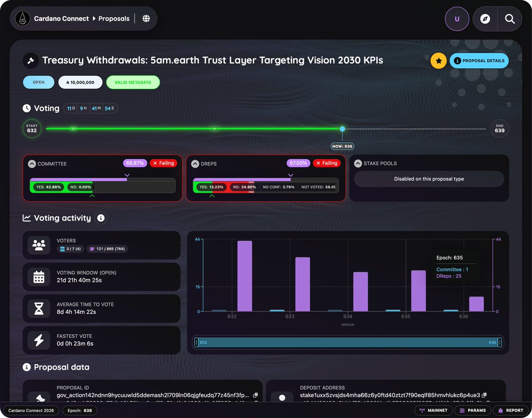Click the DReps vote progress bar
The width and height of the screenshot is (532, 418).
(x=266, y=186)
